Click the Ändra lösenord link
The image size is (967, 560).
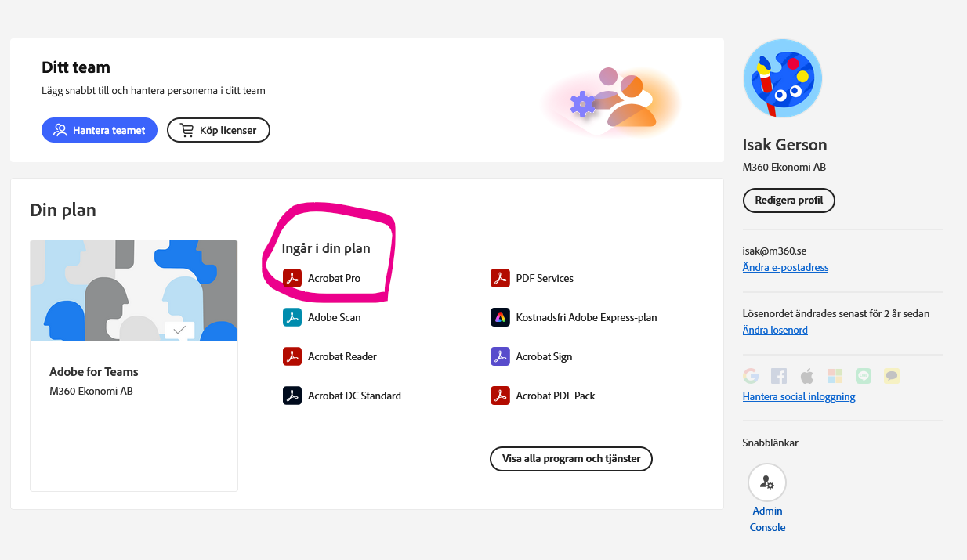click(x=775, y=330)
